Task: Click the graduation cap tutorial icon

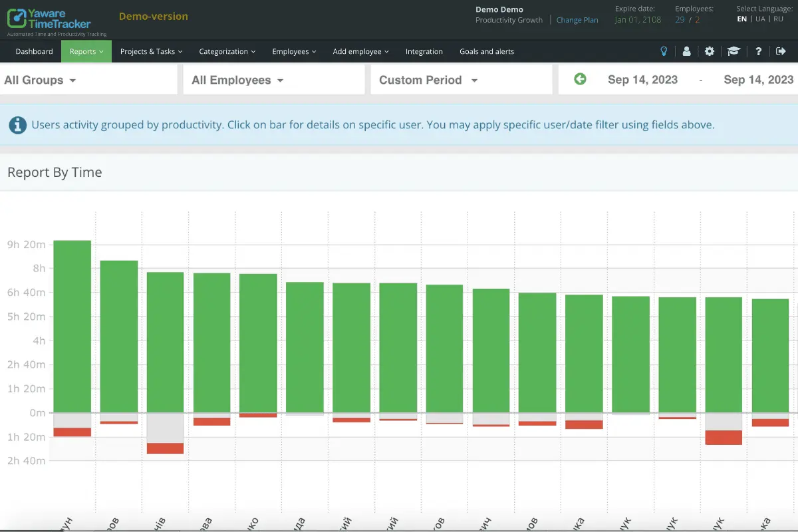Action: pos(733,51)
